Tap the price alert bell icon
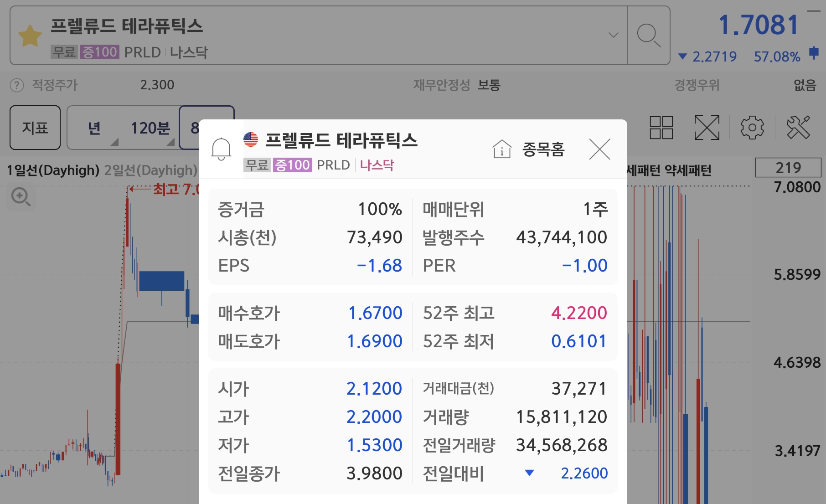This screenshot has height=504, width=826. [x=221, y=149]
